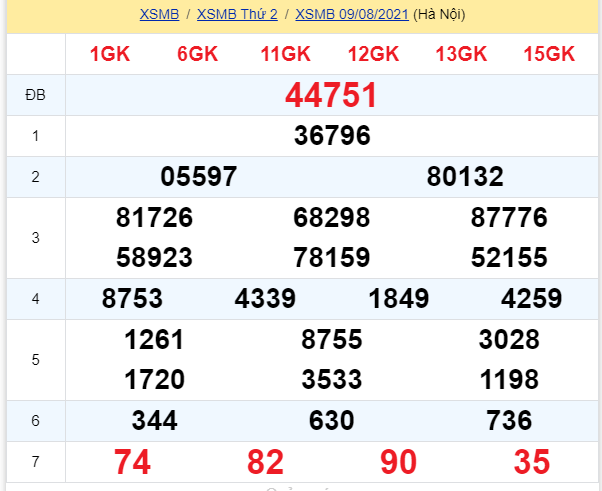
Task: Click fifth prize number 8755
Action: coord(332,340)
